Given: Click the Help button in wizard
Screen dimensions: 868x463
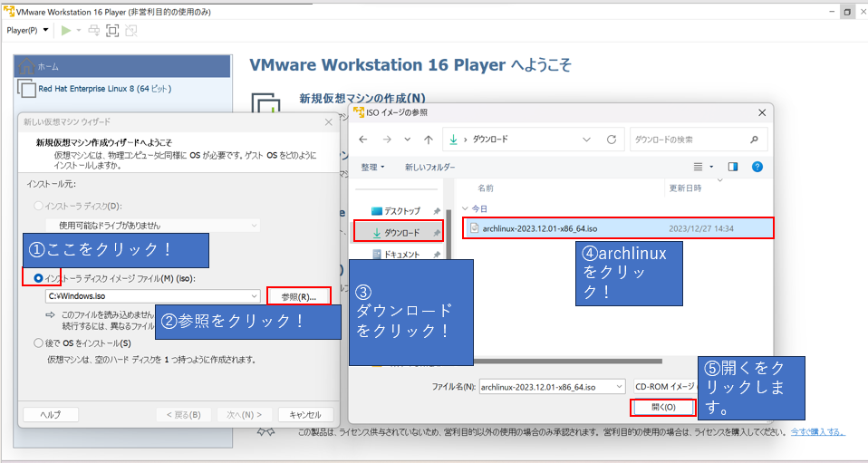Looking at the screenshot, I should click(x=51, y=414).
